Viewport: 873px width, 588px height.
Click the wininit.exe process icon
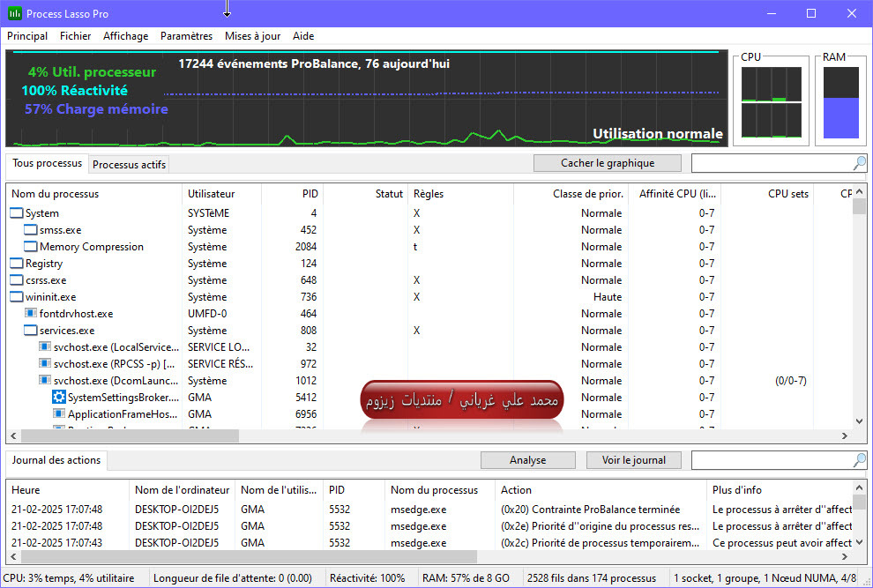point(17,297)
